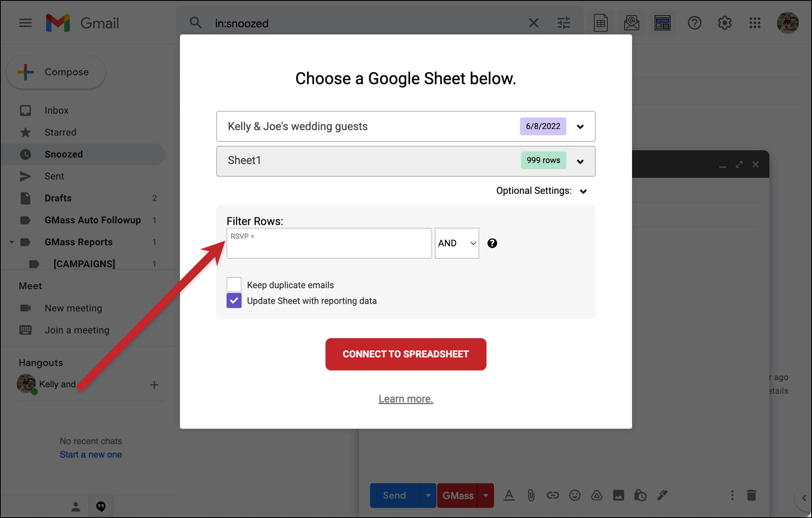Image resolution: width=812 pixels, height=518 pixels.
Task: Insert a link using chain icon
Action: (553, 495)
